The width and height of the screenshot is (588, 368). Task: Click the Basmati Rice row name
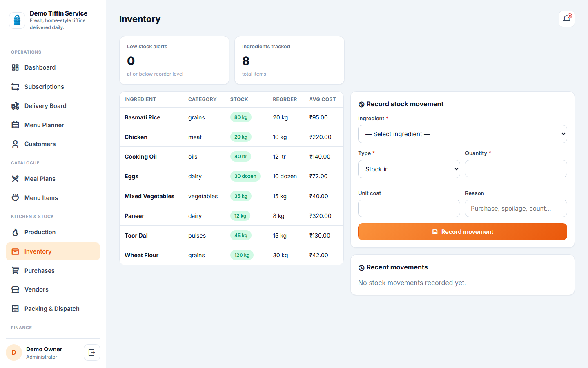(143, 117)
